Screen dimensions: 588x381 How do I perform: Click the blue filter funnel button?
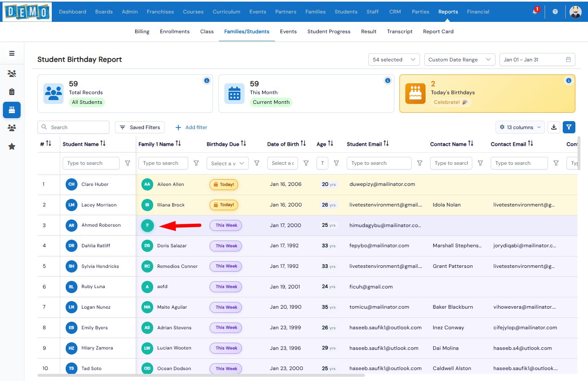[569, 127]
